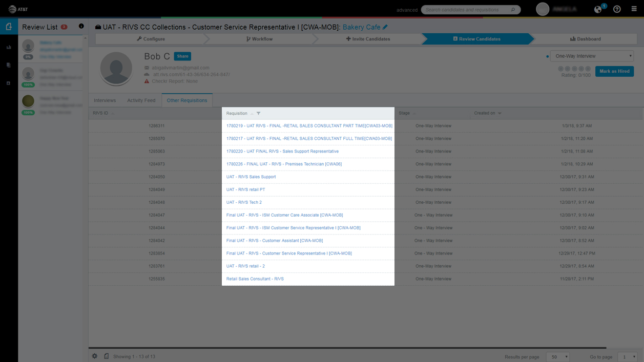
Task: Click RIVS ID 1286311 cell
Action: tap(157, 126)
